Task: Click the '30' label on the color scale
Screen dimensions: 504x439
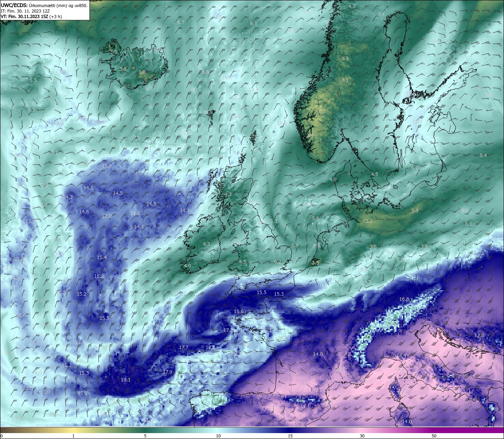Action: click(362, 436)
